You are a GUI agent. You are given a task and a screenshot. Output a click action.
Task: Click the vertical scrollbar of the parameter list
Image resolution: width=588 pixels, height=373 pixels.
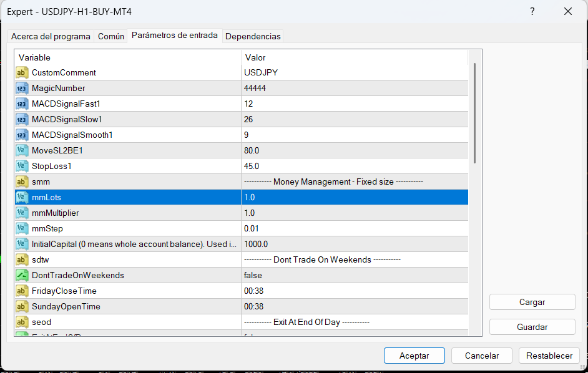474,112
